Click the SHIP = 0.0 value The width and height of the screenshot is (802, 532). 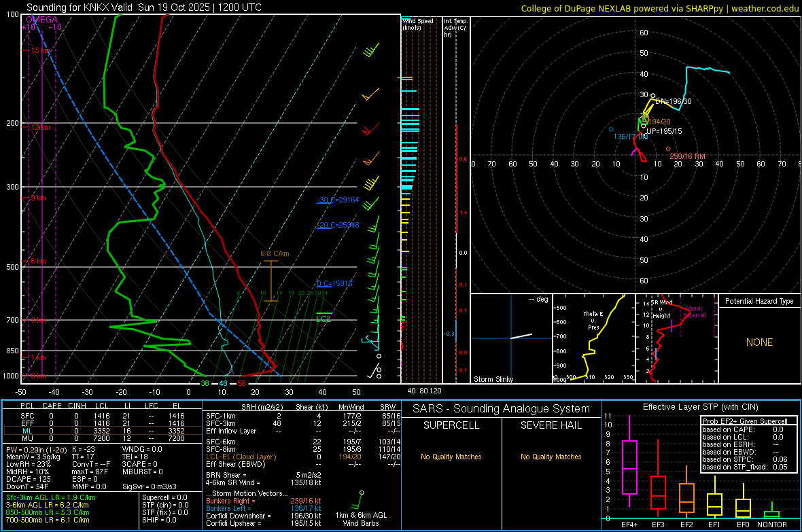[x=159, y=520]
